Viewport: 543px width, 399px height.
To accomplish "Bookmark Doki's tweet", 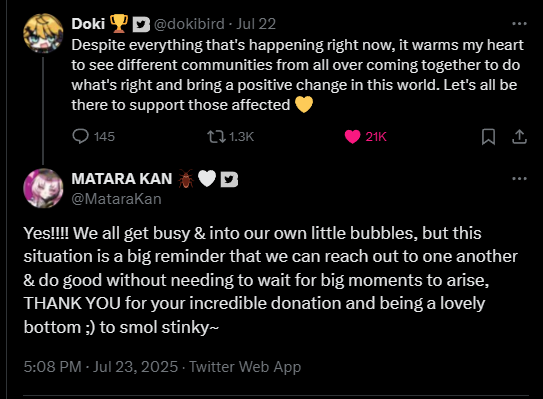I will point(488,136).
